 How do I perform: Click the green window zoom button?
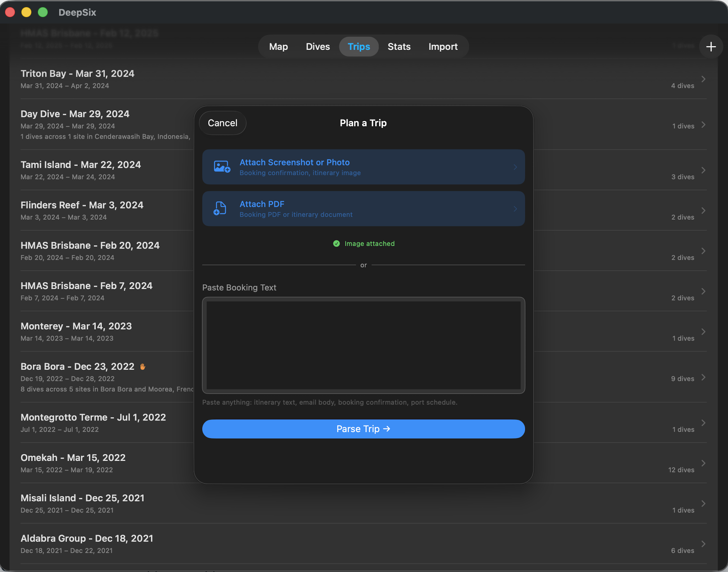point(43,12)
